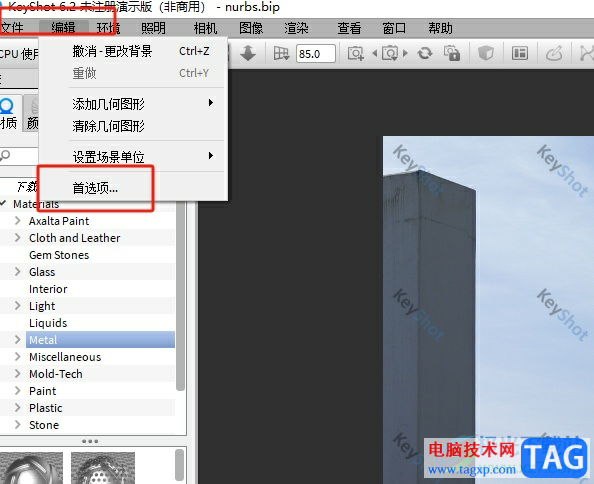Choose 清除几何图形 menu entry

(133, 126)
